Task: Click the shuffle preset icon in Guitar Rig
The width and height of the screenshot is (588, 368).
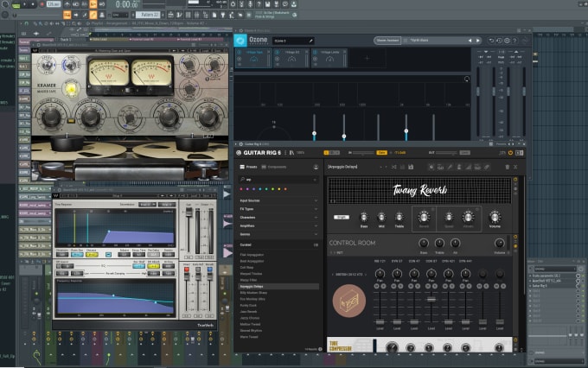Action: click(x=393, y=167)
